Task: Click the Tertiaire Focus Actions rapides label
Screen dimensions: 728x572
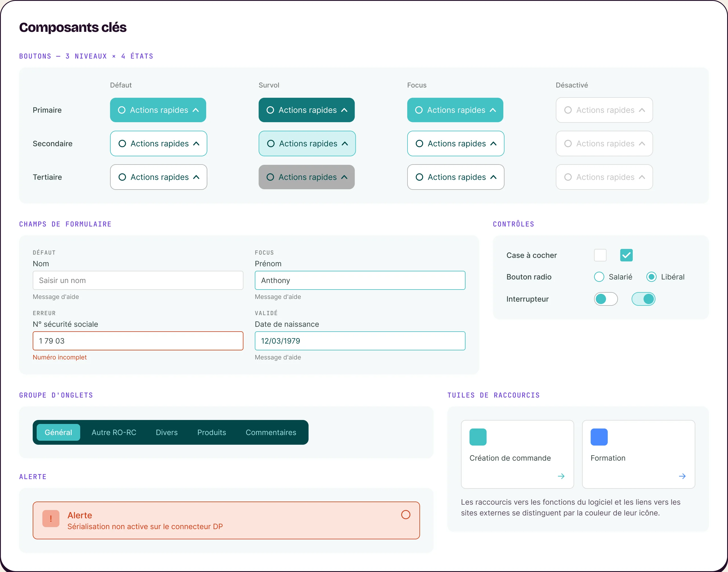Action: click(456, 177)
